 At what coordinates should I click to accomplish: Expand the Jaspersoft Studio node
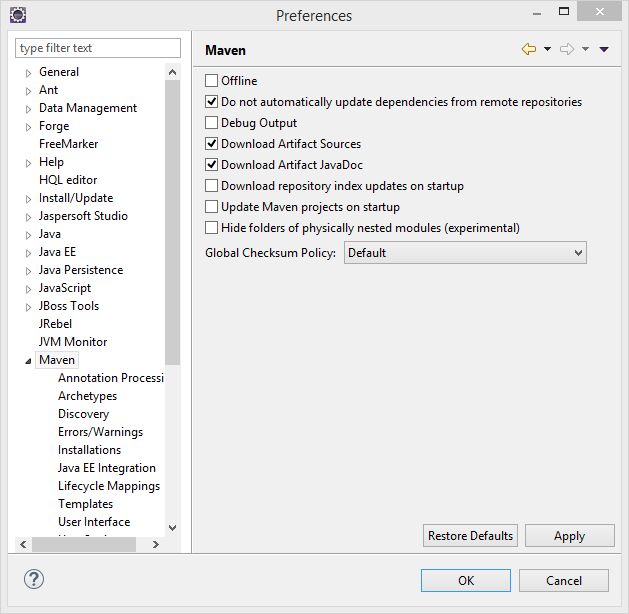[28, 217]
